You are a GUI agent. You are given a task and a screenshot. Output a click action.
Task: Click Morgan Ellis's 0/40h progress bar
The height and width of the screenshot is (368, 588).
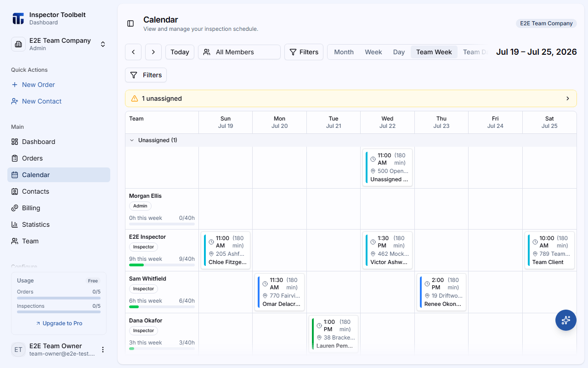point(162,224)
